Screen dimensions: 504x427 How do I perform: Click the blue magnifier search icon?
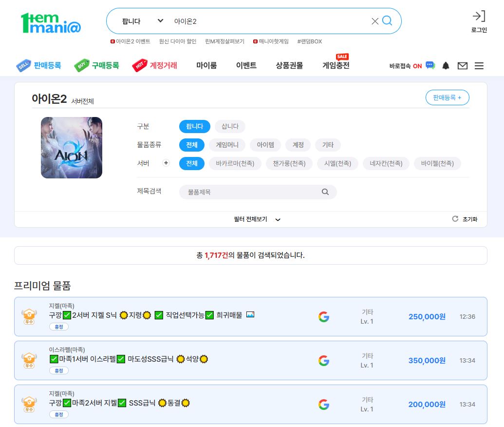[387, 21]
